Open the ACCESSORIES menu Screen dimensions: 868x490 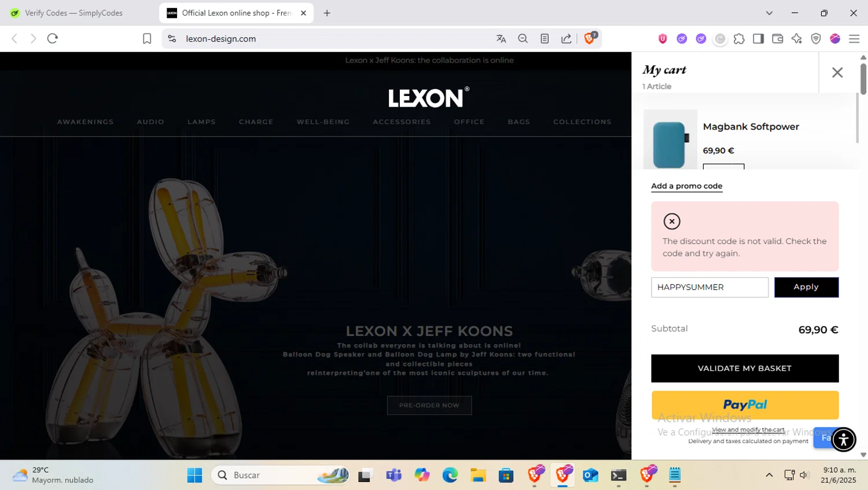(x=402, y=122)
